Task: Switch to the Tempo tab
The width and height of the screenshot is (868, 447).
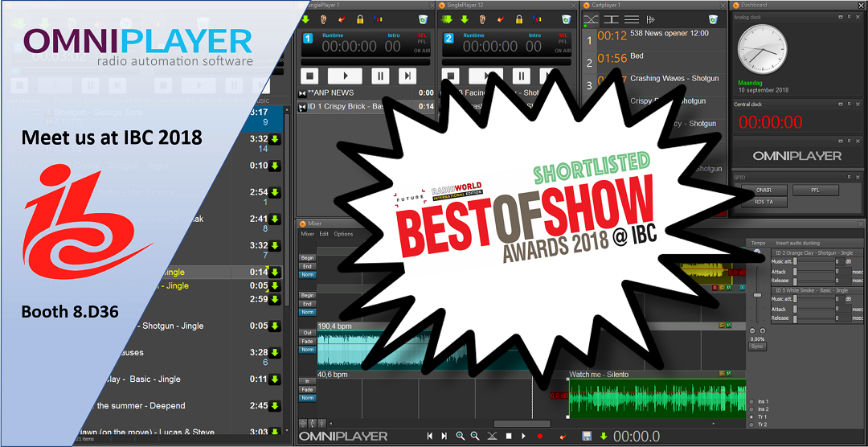Action: coord(759,243)
